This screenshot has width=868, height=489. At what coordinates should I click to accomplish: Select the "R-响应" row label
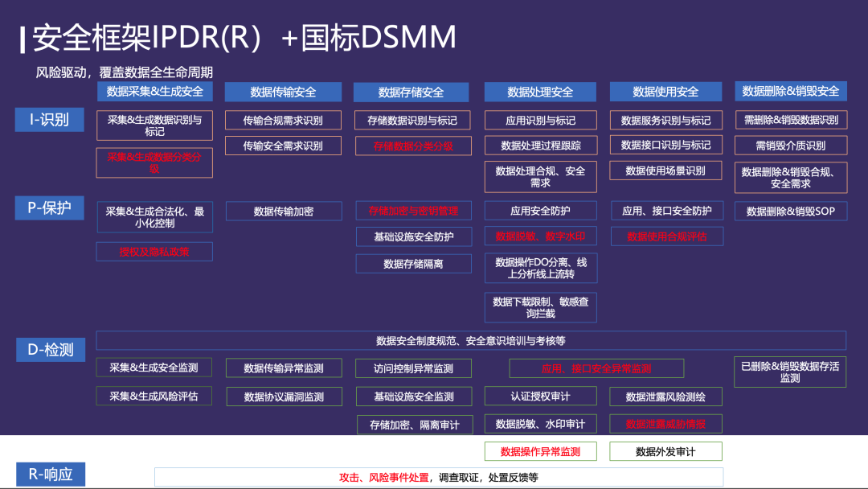click(x=51, y=474)
